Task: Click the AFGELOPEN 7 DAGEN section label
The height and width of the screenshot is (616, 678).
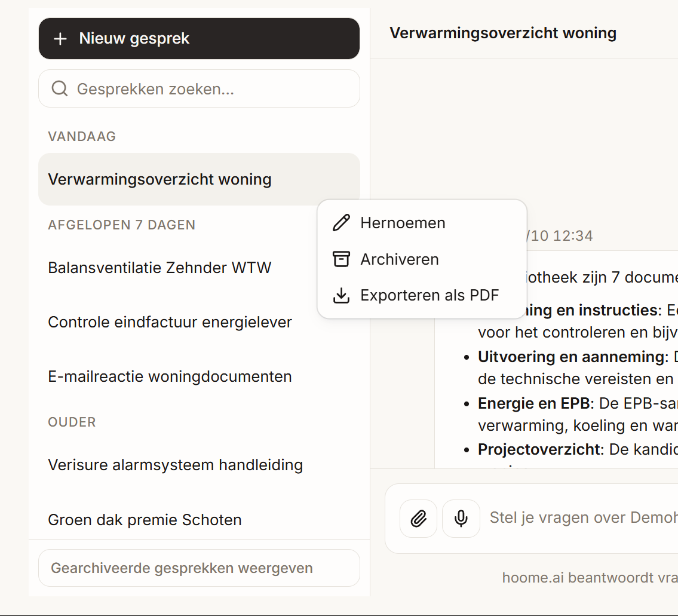Action: pyautogui.click(x=121, y=225)
